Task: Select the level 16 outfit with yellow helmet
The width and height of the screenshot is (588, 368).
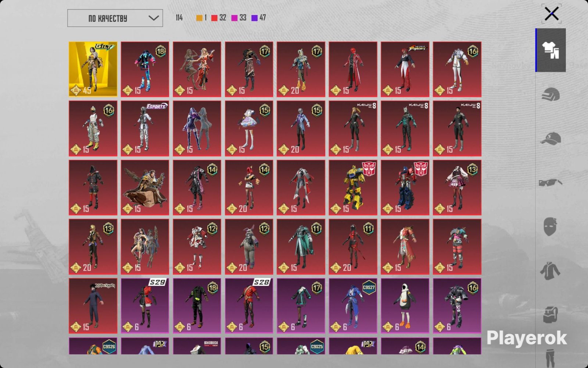Action: coord(93,128)
